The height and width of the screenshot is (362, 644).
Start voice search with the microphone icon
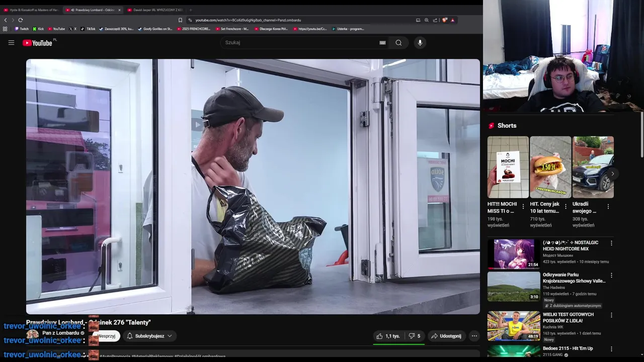tap(420, 43)
